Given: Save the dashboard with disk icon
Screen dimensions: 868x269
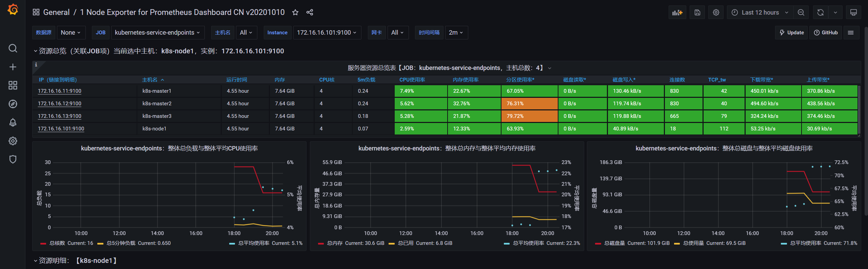Looking at the screenshot, I should coord(697,13).
